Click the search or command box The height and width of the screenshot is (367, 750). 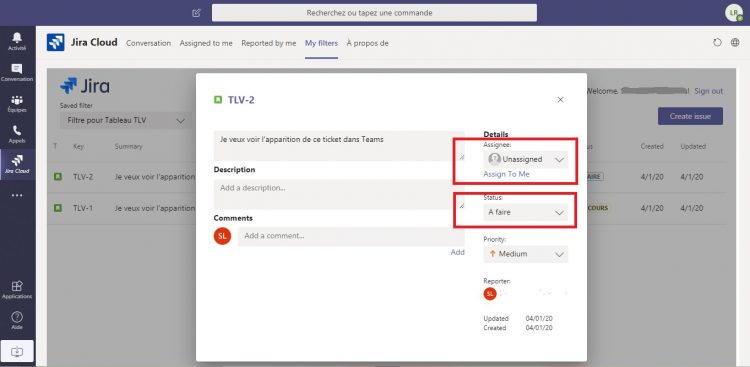(374, 13)
